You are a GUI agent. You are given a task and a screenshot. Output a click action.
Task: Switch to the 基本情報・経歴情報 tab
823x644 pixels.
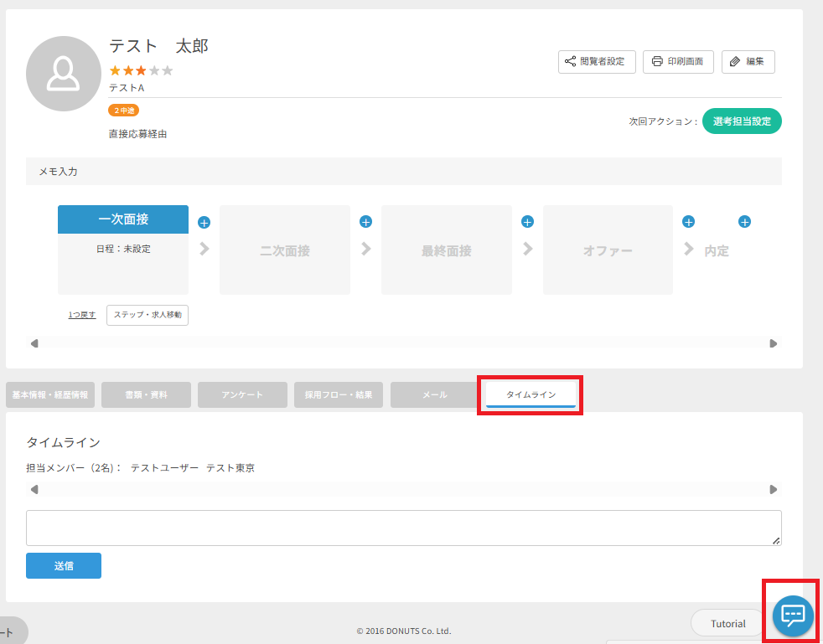(49, 394)
